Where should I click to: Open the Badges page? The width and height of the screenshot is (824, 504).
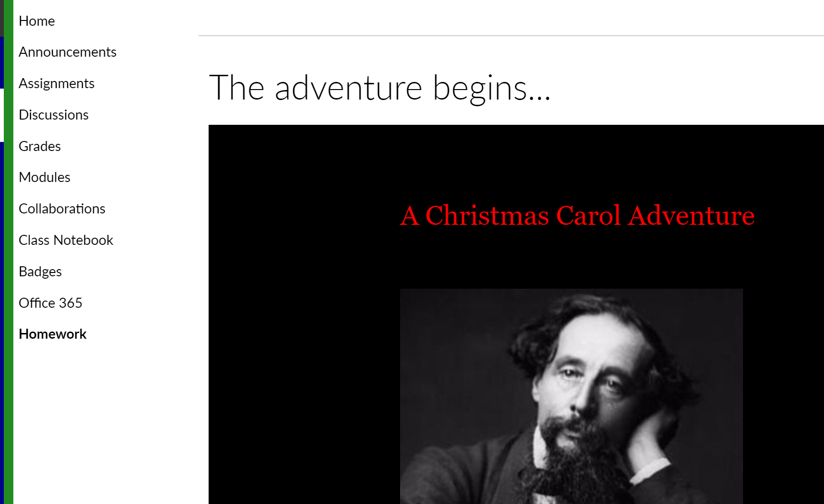(x=40, y=272)
